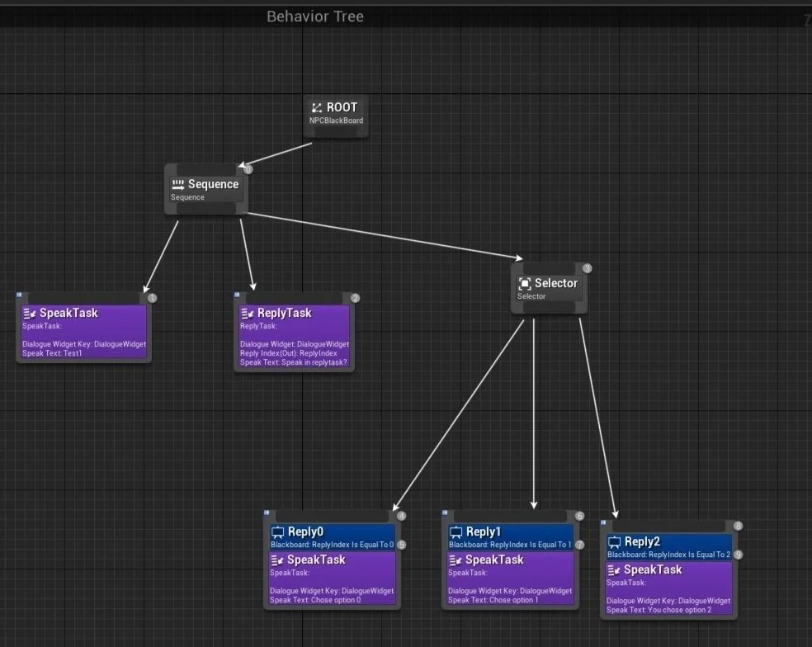Click the Behavior Tree title header
Image resolution: width=812 pixels, height=647 pixels.
[x=315, y=16]
